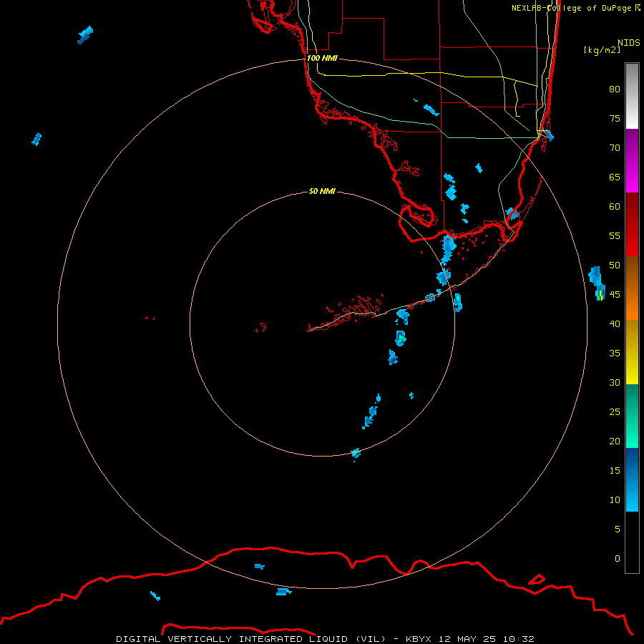Click the "[kg/m2]" units label
The width and height of the screenshot is (644, 644).
[602, 50]
